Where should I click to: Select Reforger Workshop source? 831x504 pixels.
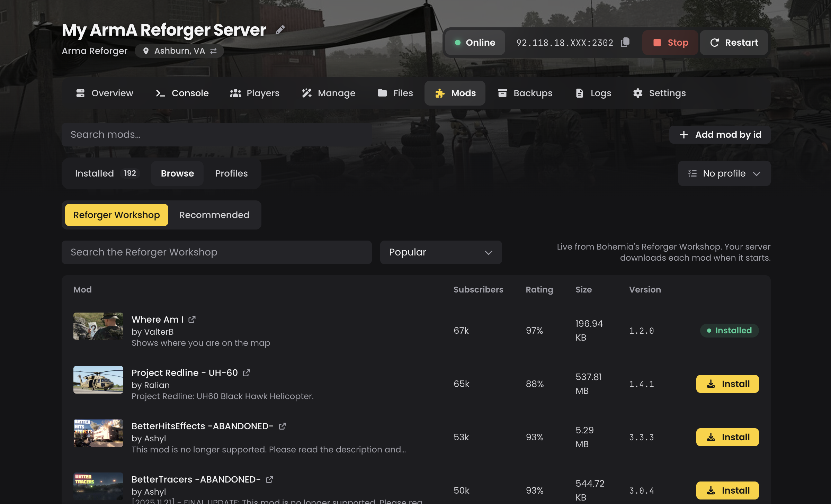pyautogui.click(x=117, y=215)
